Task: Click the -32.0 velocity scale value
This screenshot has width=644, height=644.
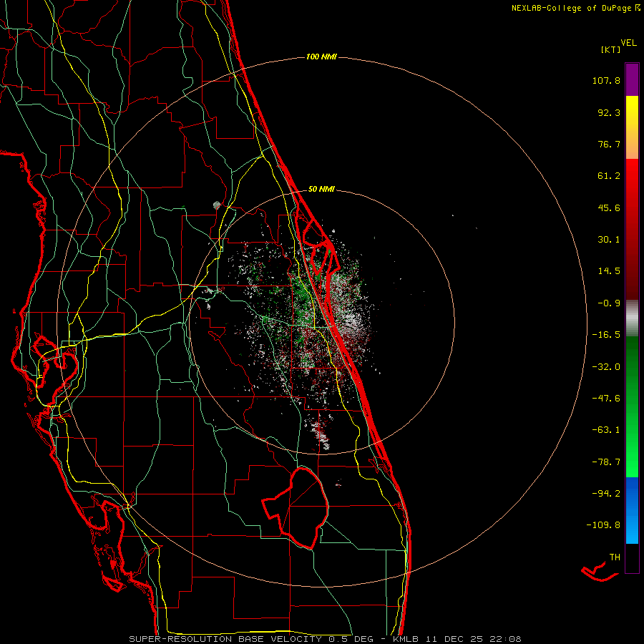Action: coord(606,367)
